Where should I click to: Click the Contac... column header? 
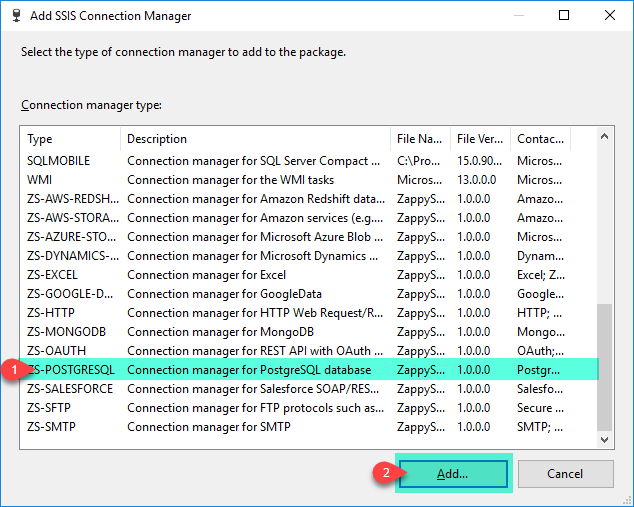coord(541,139)
